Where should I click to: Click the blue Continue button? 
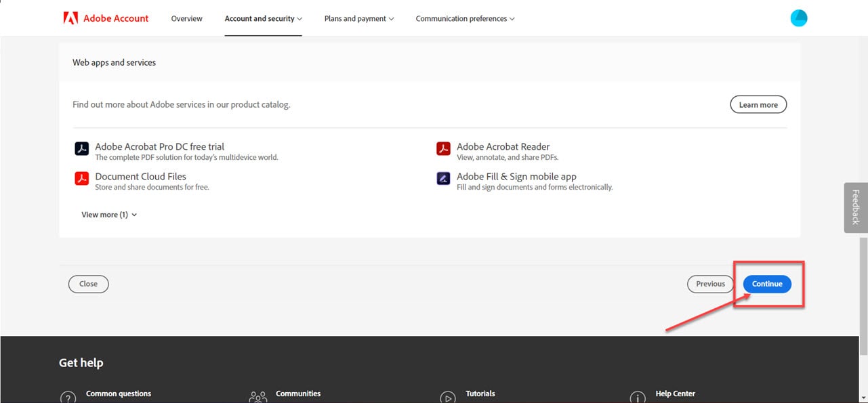tap(767, 284)
